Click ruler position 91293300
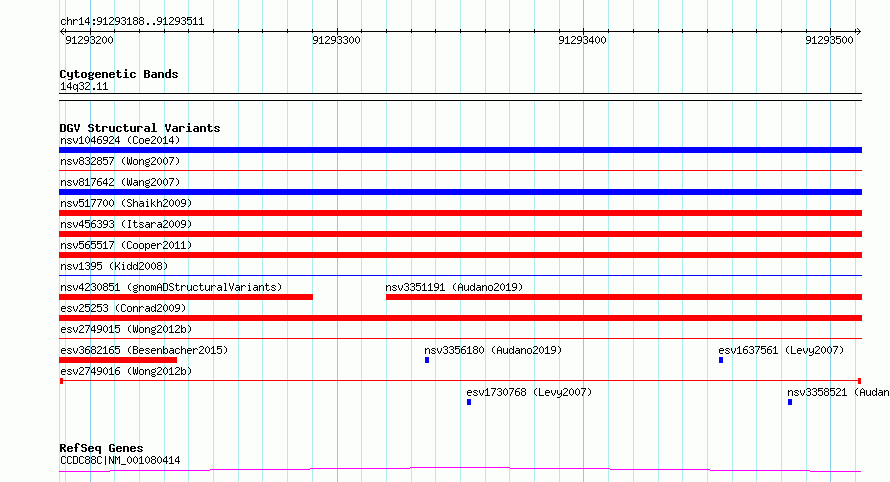Image resolution: width=890 pixels, height=482 pixels. tap(336, 40)
